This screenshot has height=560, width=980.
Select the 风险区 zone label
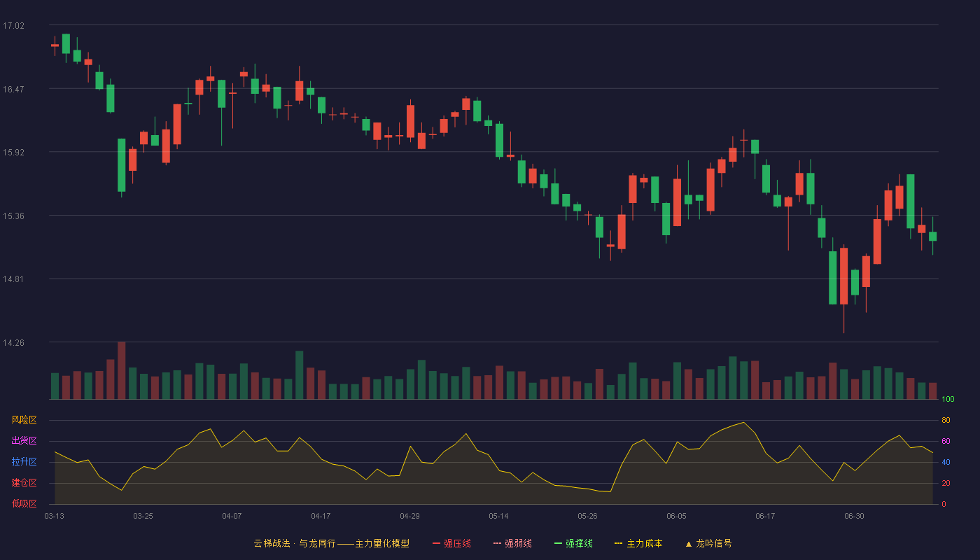24,420
